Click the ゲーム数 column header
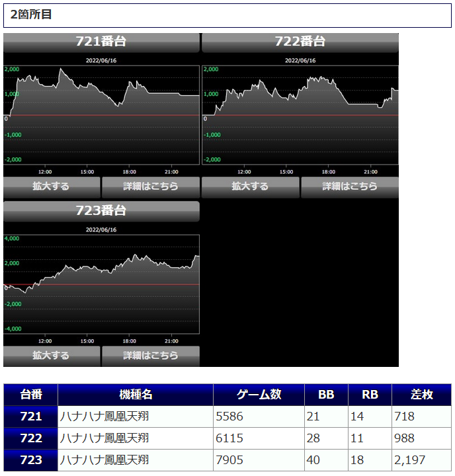 pyautogui.click(x=259, y=395)
